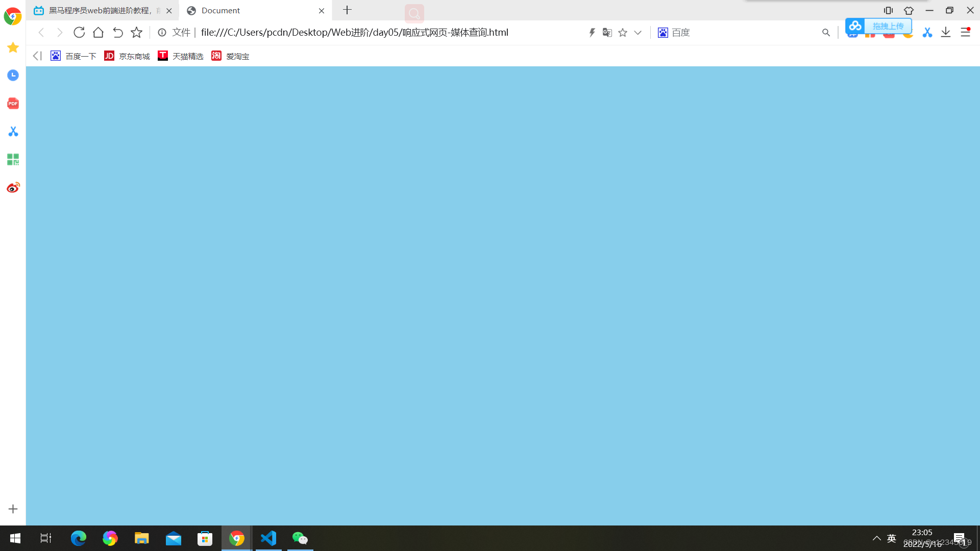Expand address bar dropdown arrow
Screen dimensions: 980x551
pos(638,32)
